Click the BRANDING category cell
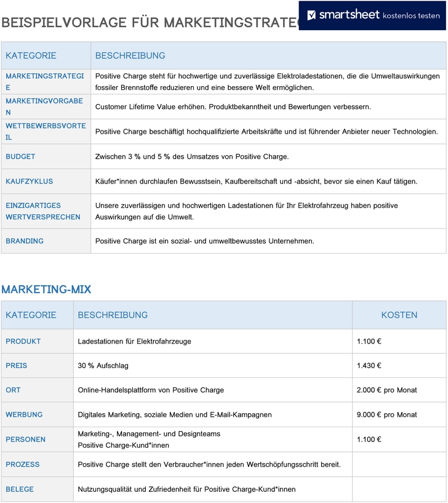The image size is (448, 503). tap(46, 241)
